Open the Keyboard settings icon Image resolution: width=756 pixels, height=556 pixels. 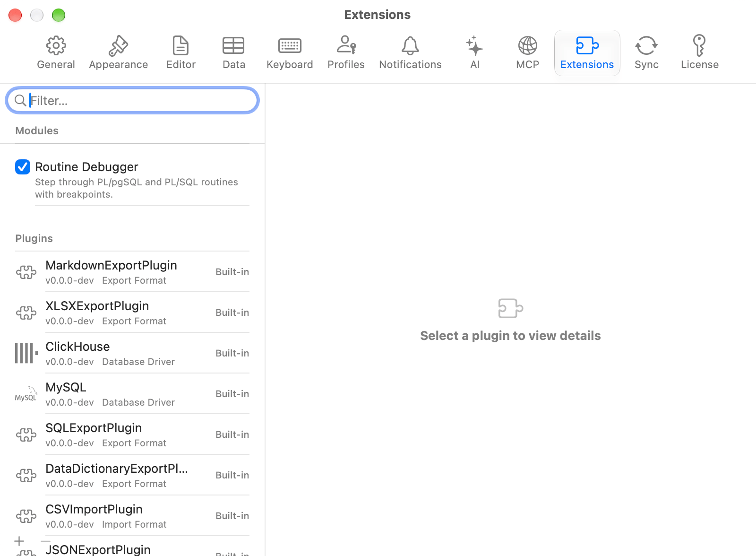(290, 46)
